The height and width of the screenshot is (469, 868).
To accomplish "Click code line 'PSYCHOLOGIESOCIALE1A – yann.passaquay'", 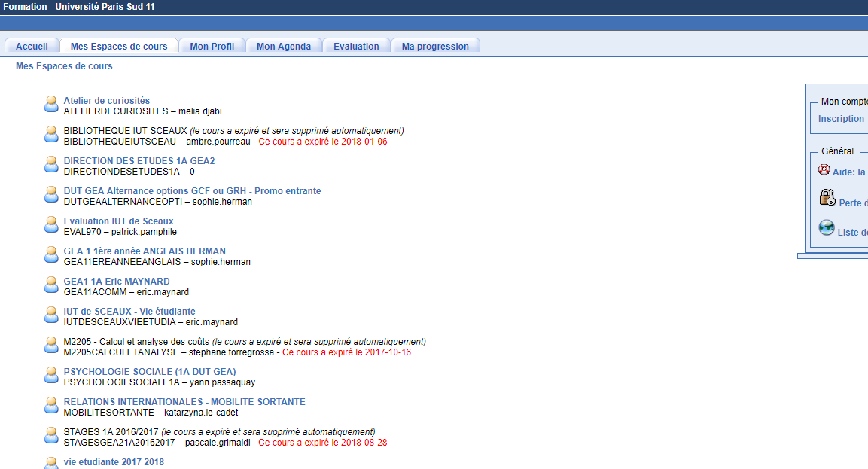I will tap(160, 382).
